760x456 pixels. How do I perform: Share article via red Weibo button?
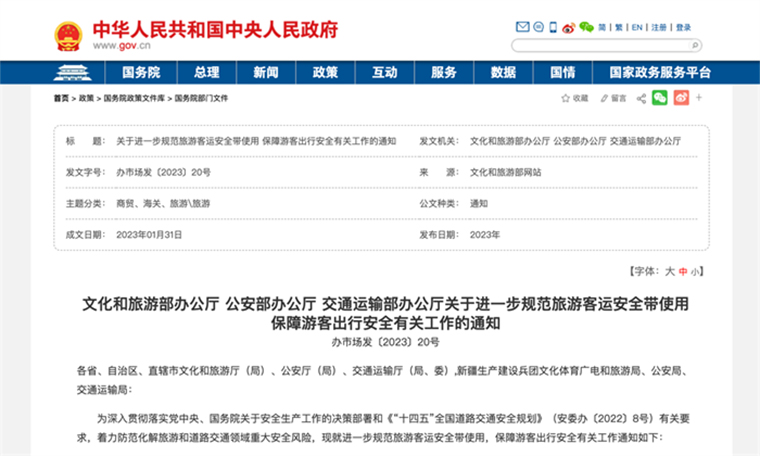(x=681, y=98)
